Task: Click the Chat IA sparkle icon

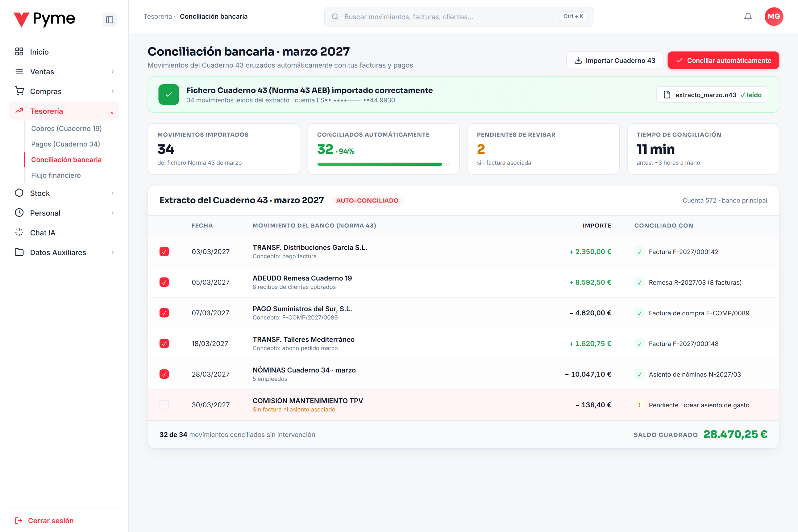Action: [x=19, y=232]
